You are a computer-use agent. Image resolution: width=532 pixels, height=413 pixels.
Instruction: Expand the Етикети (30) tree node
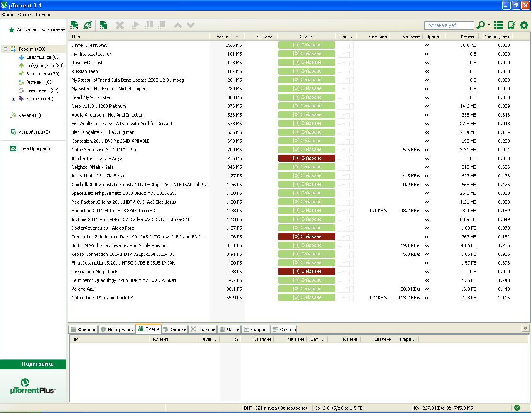click(13, 99)
